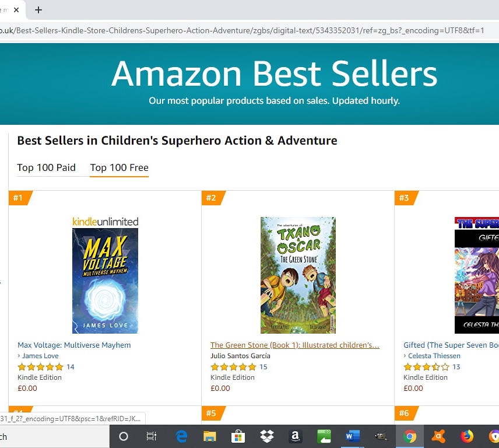This screenshot has width=499, height=448.
Task: Open a new browser tab
Action: click(x=38, y=10)
